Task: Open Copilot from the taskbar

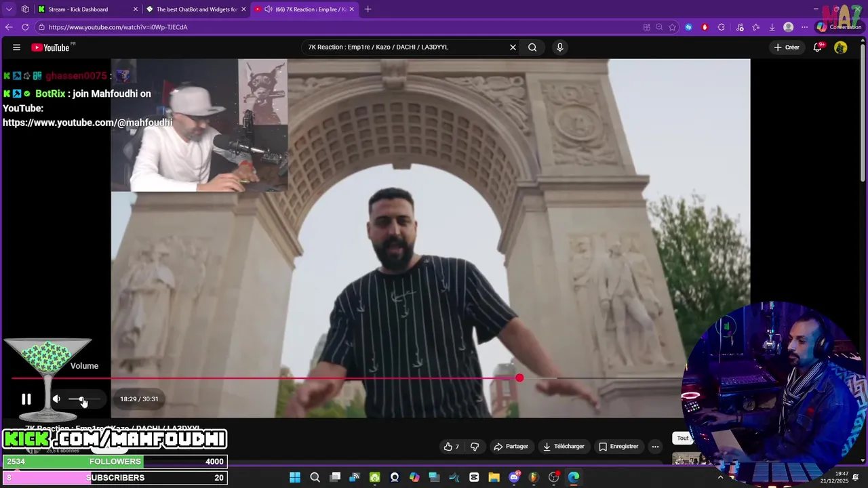Action: (x=414, y=477)
